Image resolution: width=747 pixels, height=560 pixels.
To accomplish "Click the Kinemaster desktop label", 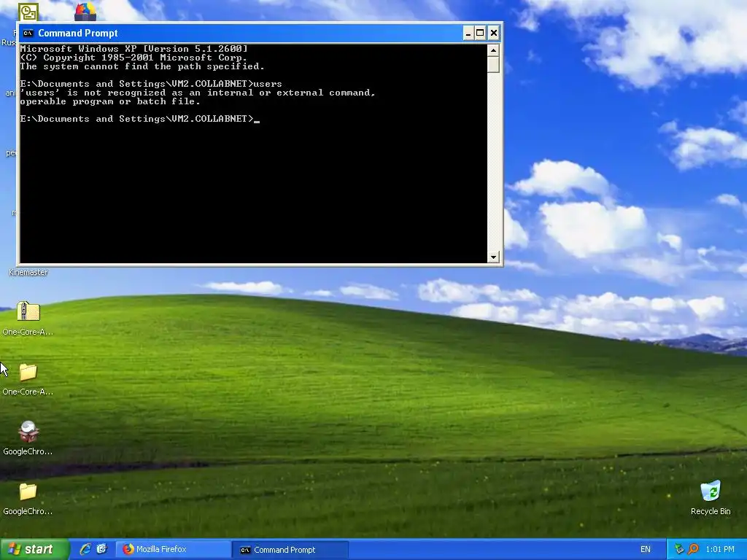I will tap(28, 273).
